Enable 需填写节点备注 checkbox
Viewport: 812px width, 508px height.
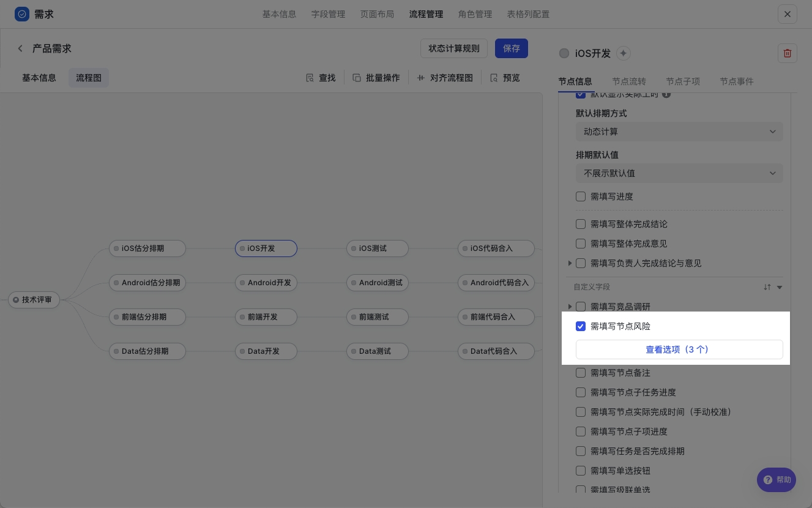pyautogui.click(x=581, y=373)
